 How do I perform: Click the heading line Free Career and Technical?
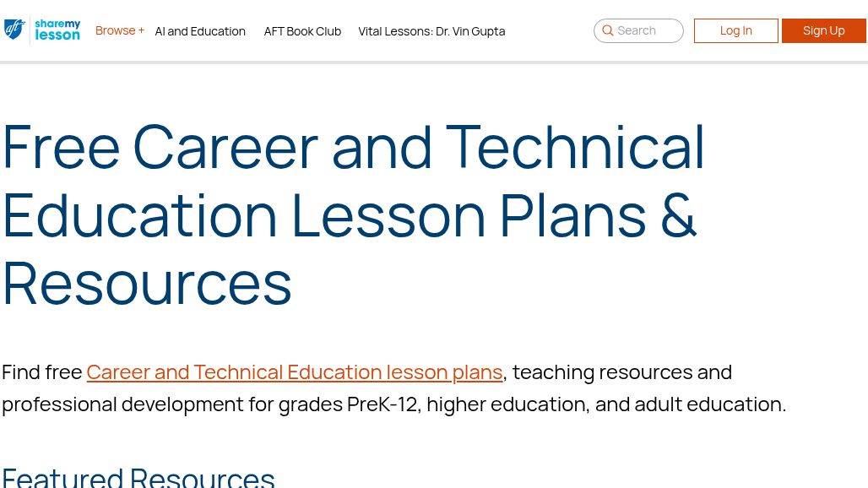353,147
